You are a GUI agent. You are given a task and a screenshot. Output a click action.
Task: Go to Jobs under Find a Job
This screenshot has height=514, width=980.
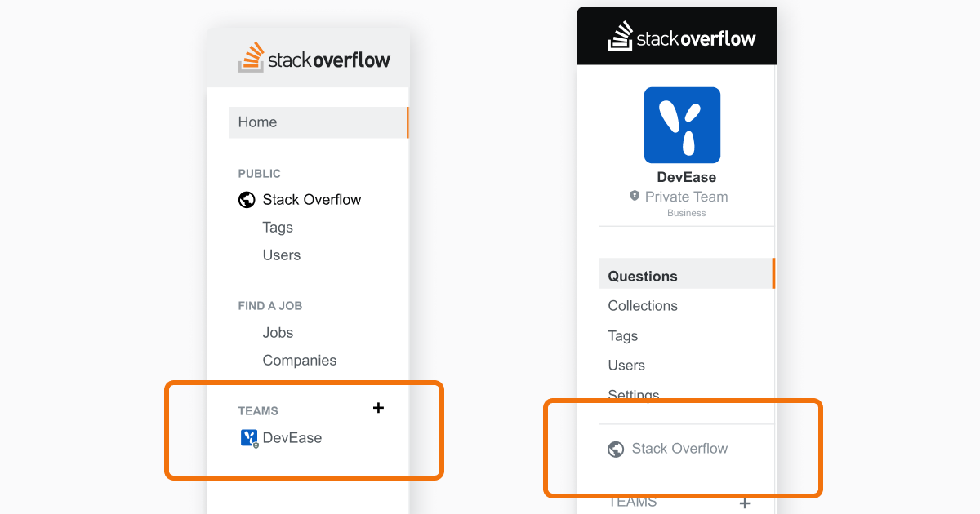278,333
